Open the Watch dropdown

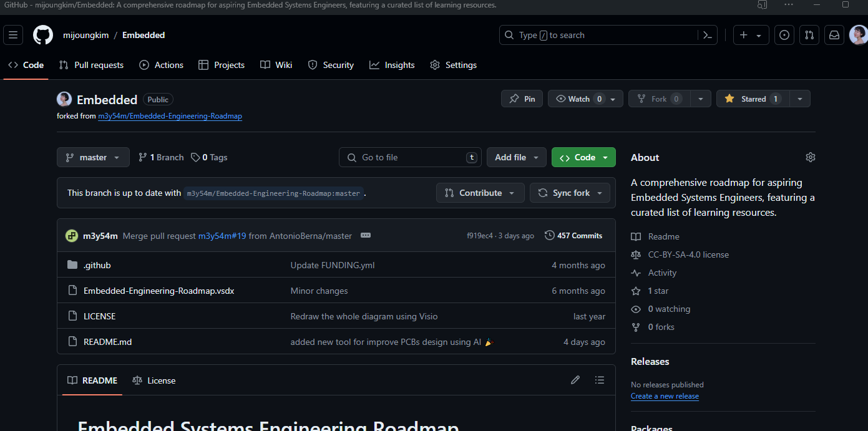(585, 99)
